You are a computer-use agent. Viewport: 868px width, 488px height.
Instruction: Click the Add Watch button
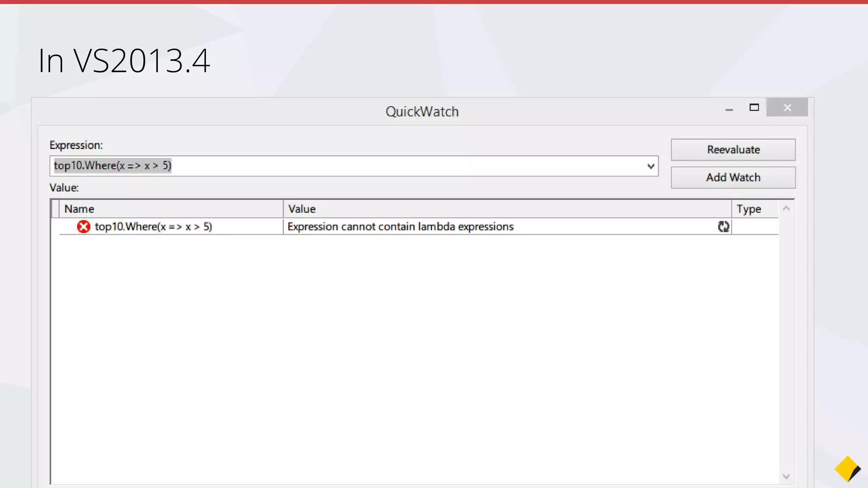pos(733,177)
